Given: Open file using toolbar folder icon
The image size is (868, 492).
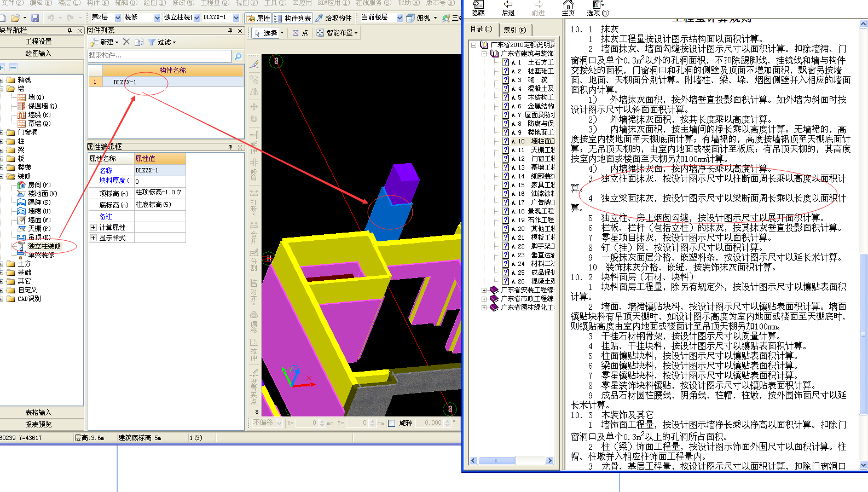Looking at the screenshot, I should (15, 18).
